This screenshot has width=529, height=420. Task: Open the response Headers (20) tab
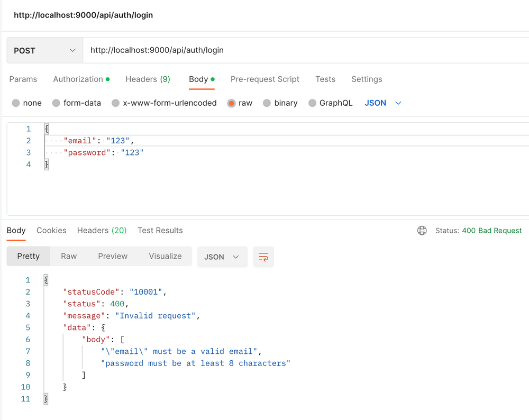102,231
